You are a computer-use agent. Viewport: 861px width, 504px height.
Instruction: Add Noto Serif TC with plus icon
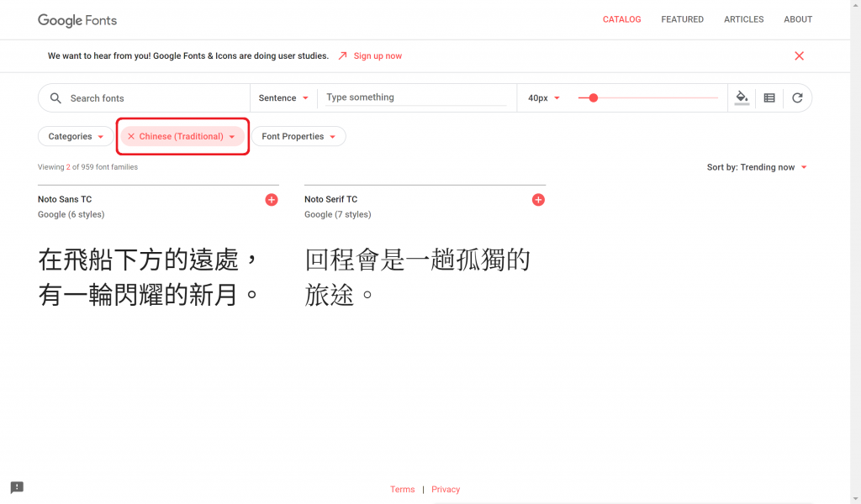coord(538,200)
